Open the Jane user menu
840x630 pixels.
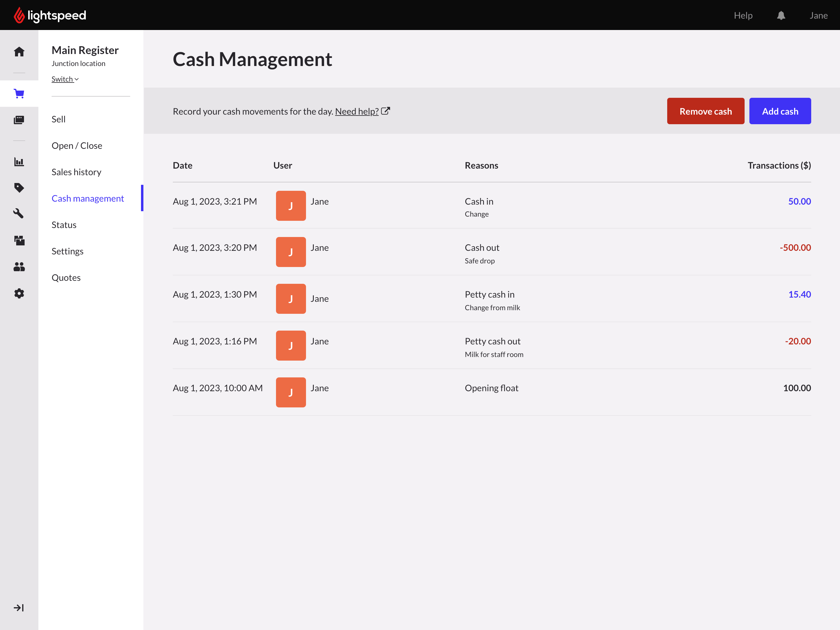click(x=818, y=16)
